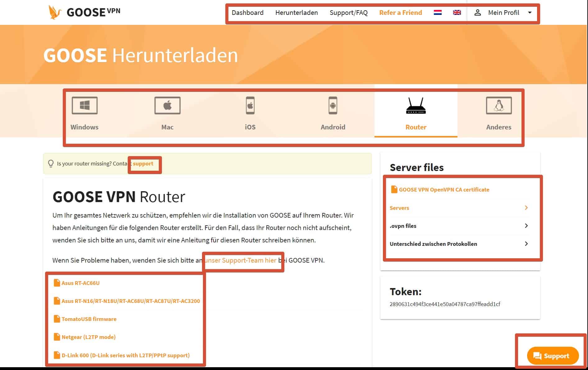588x370 pixels.
Task: Open the TomatoUSB firmware guide
Action: point(89,319)
